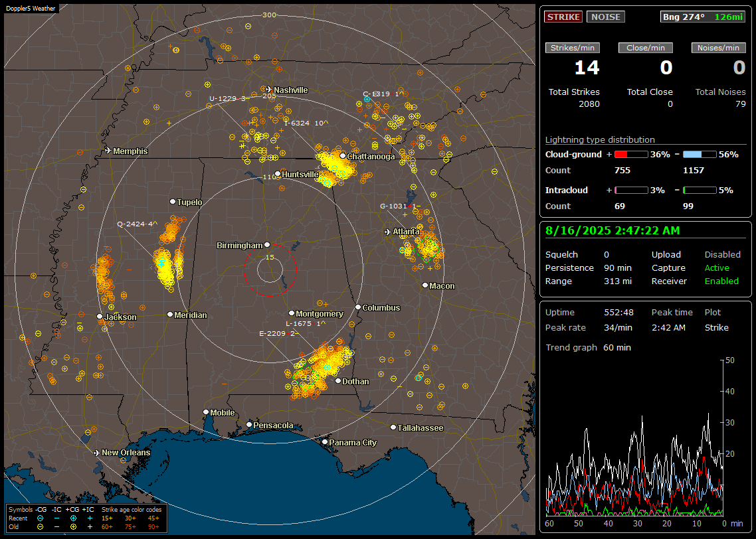Click the Atlanta airplane marker
Screen dimensions: 756x539
click(x=388, y=232)
